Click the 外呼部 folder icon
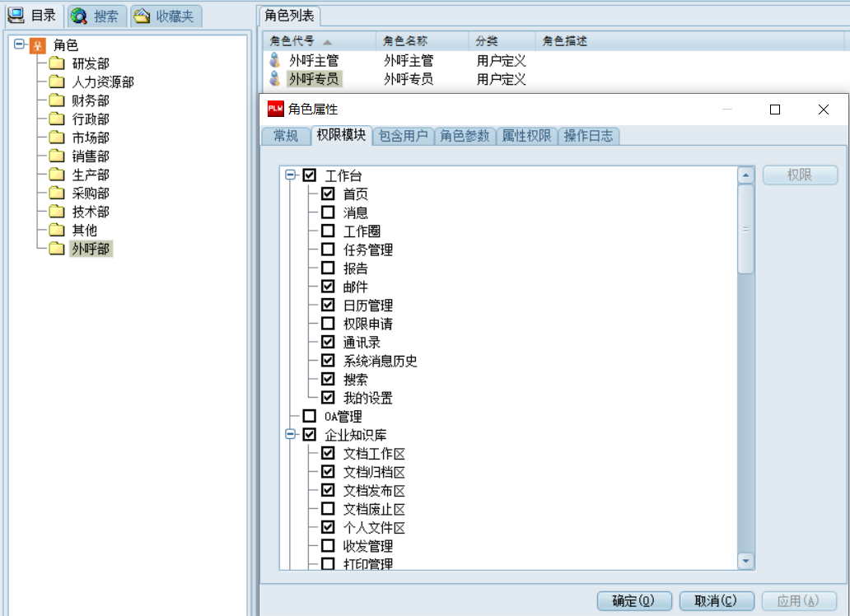The width and height of the screenshot is (850, 616). coord(56,249)
